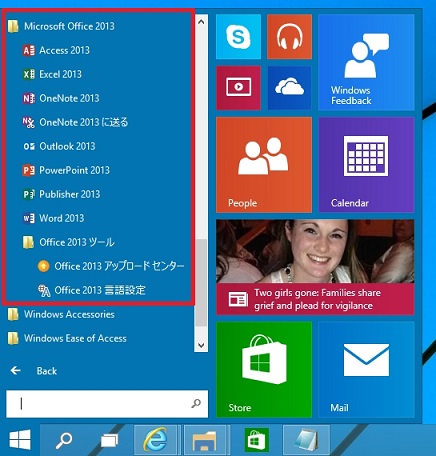The image size is (436, 456).
Task: Launch Word 2013
Action: 53,218
